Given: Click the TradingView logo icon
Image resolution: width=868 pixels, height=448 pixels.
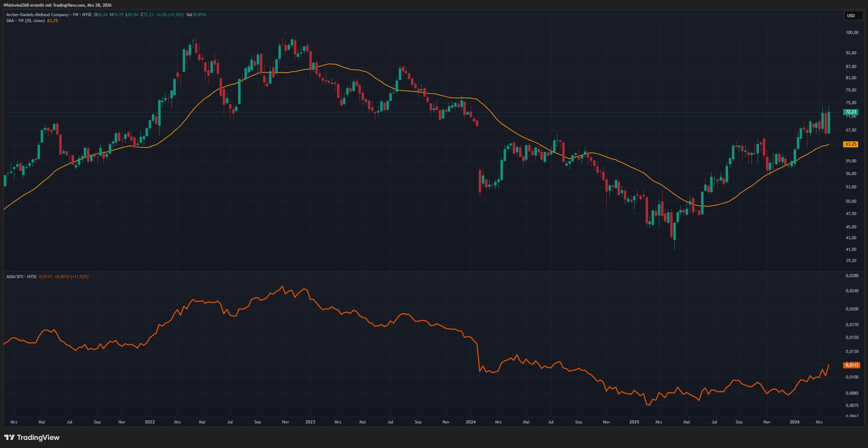Looking at the screenshot, I should point(9,437).
